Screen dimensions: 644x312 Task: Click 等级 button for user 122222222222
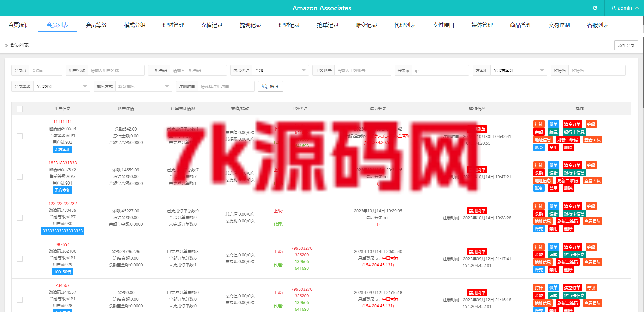pyautogui.click(x=591, y=206)
